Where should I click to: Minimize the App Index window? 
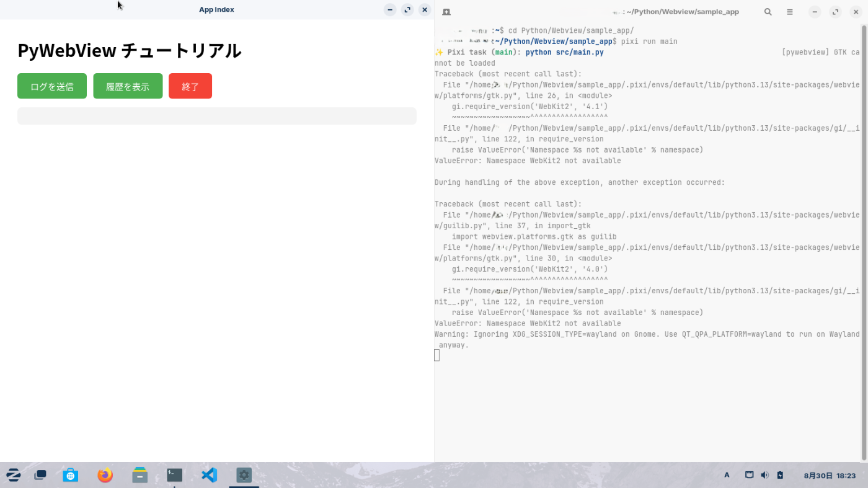click(390, 9)
